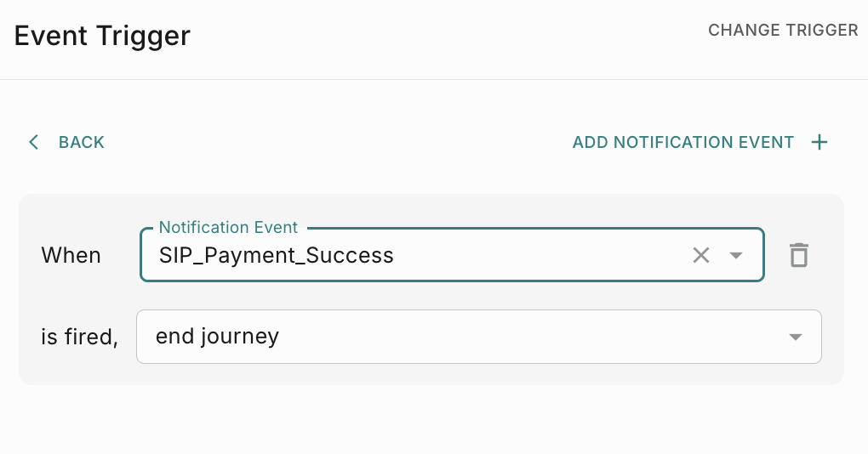Click the Event Trigger heading
The width and height of the screenshot is (868, 454).
(x=102, y=36)
